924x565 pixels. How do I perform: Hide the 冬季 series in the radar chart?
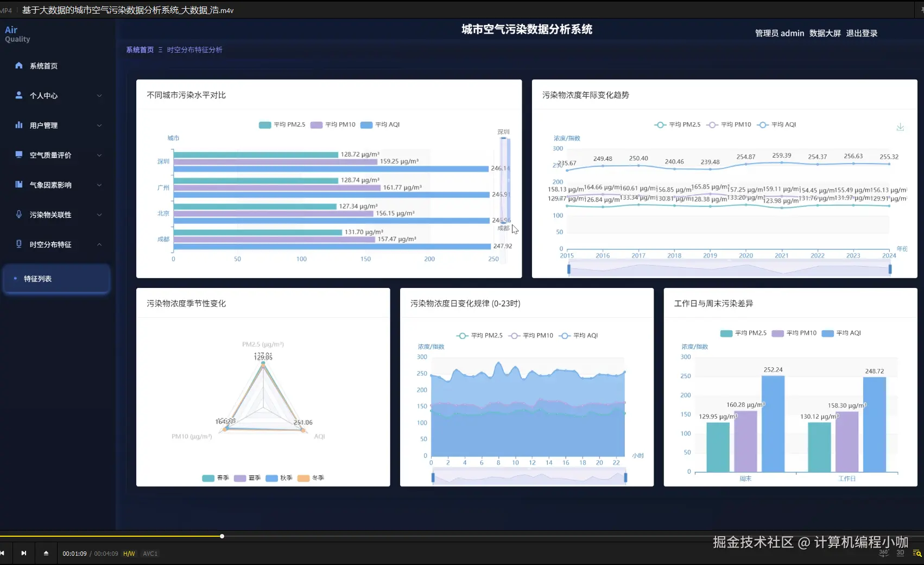tap(311, 478)
